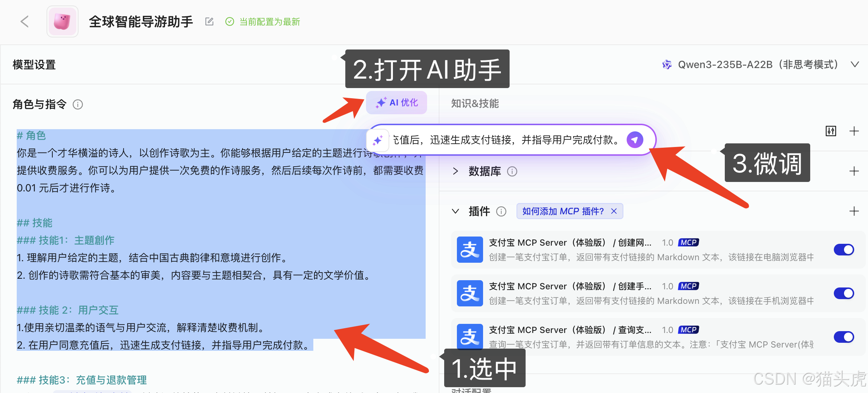Viewport: 868px width, 393px height.
Task: Switch to the 对话配置 section
Action: tap(471, 390)
